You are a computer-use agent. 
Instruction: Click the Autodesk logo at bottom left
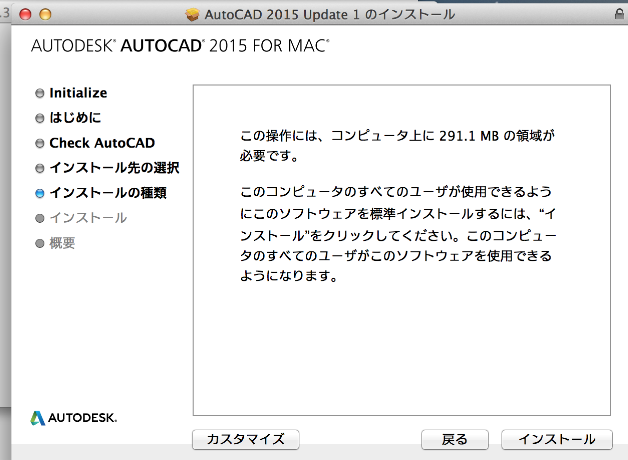[x=74, y=418]
